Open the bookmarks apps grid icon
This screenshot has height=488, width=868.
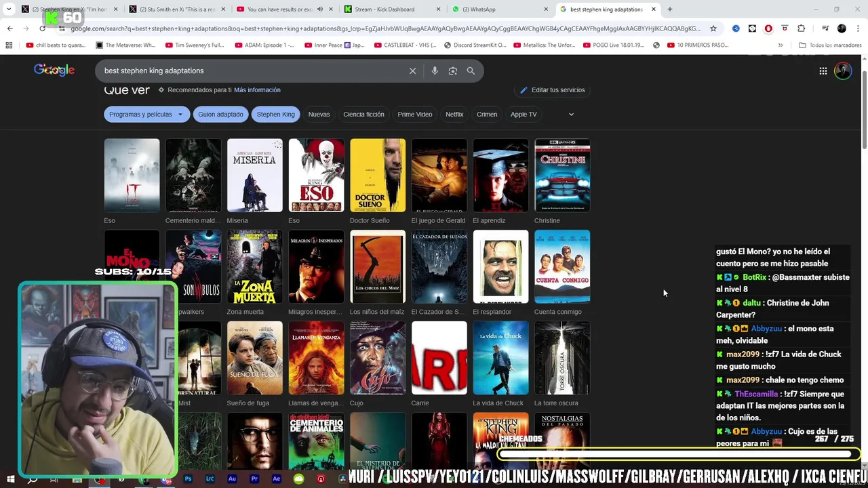click(9, 45)
